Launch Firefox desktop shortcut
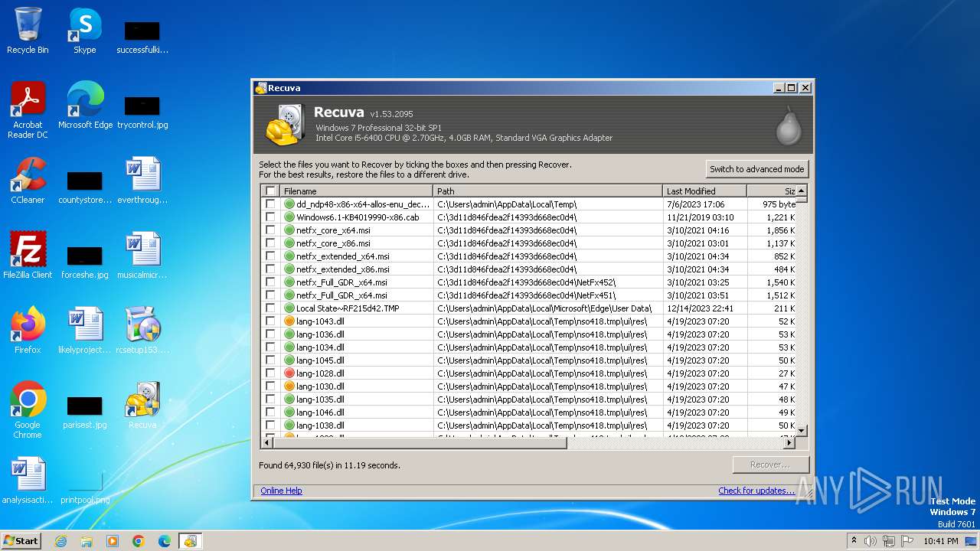This screenshot has width=980, height=551. 28,331
